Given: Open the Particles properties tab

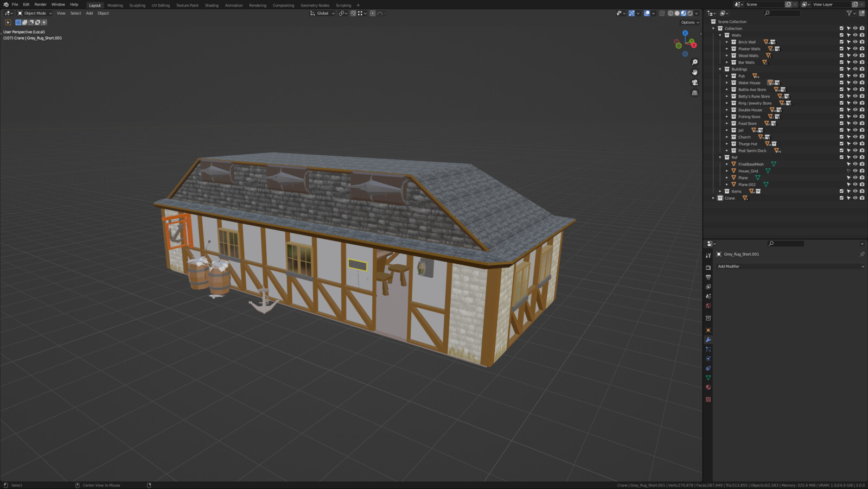Looking at the screenshot, I should coord(708,349).
